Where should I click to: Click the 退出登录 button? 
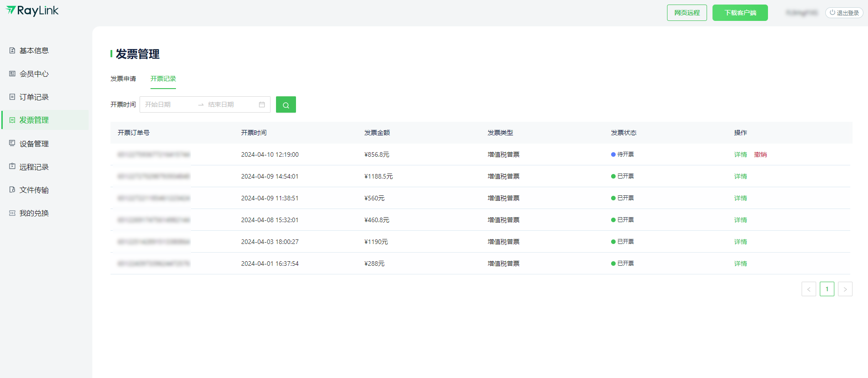click(844, 13)
